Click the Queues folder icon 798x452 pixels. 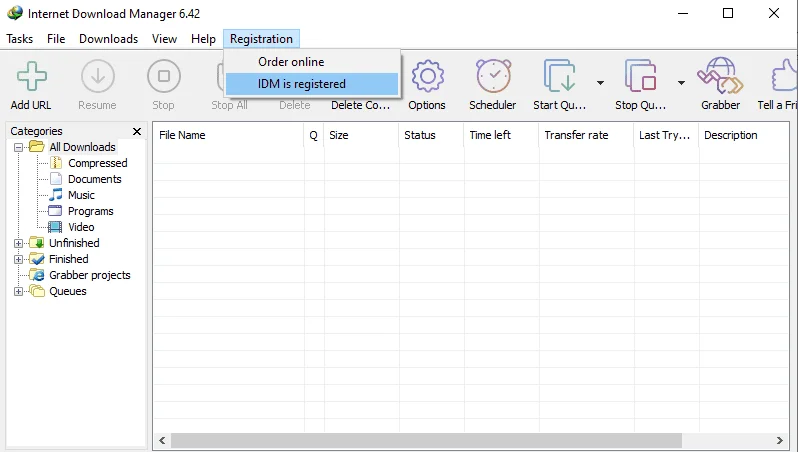point(37,291)
